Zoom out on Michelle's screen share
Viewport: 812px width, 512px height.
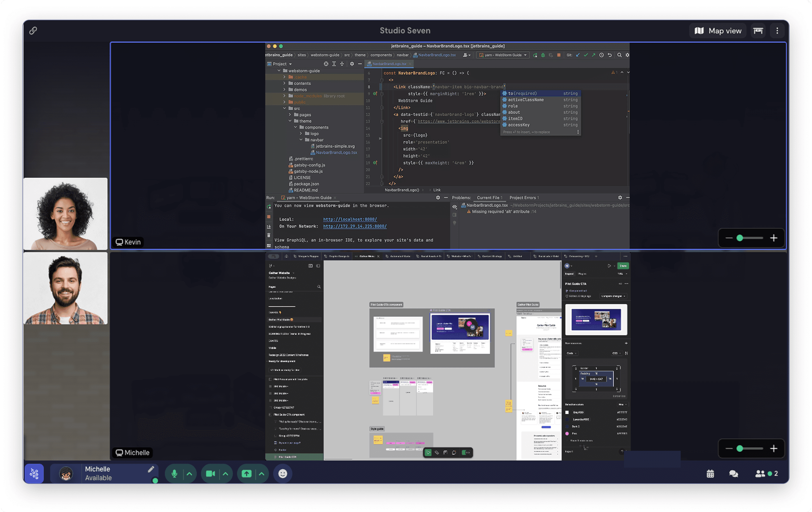coord(728,449)
